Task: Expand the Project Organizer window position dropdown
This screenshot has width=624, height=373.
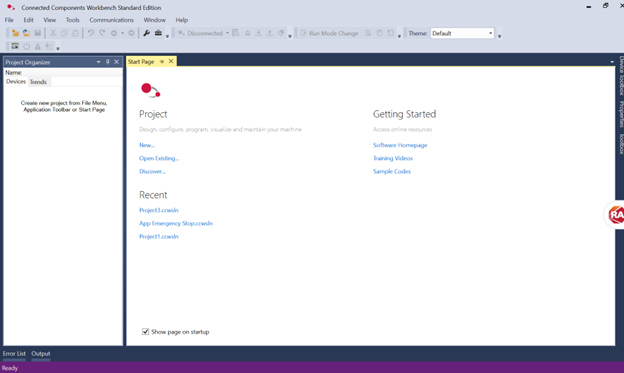Action: (98, 62)
